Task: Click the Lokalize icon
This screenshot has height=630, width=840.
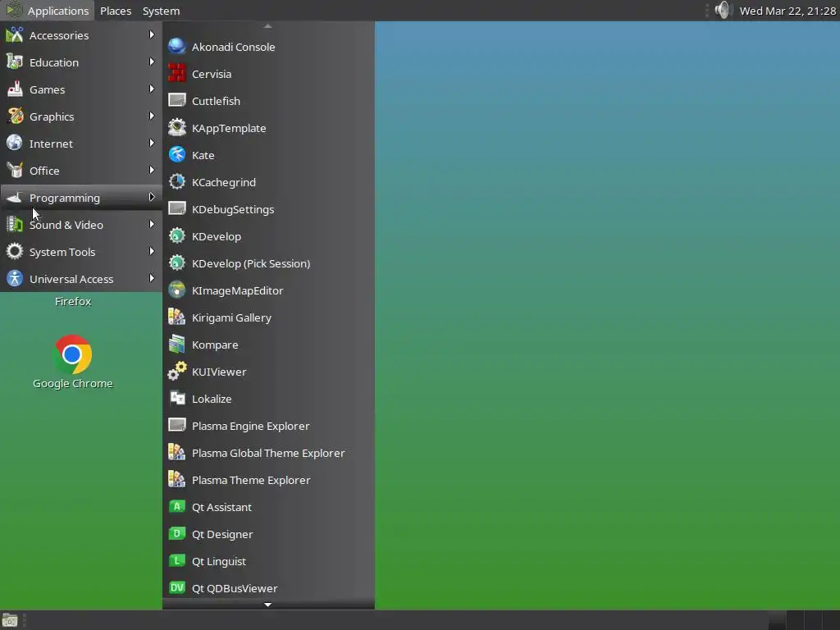Action: click(x=177, y=399)
